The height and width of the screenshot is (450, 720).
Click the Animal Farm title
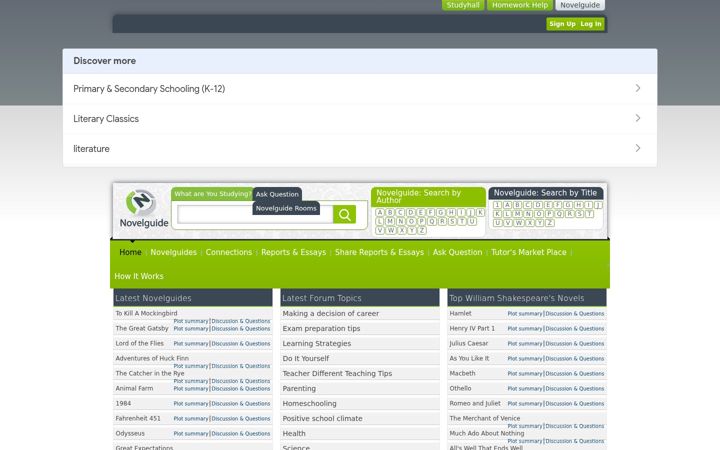click(x=134, y=388)
